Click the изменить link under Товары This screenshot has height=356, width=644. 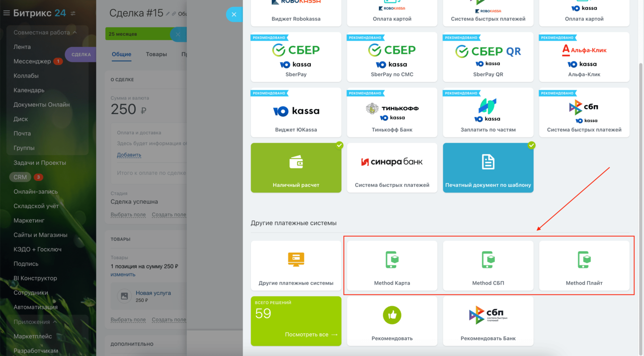tap(123, 274)
